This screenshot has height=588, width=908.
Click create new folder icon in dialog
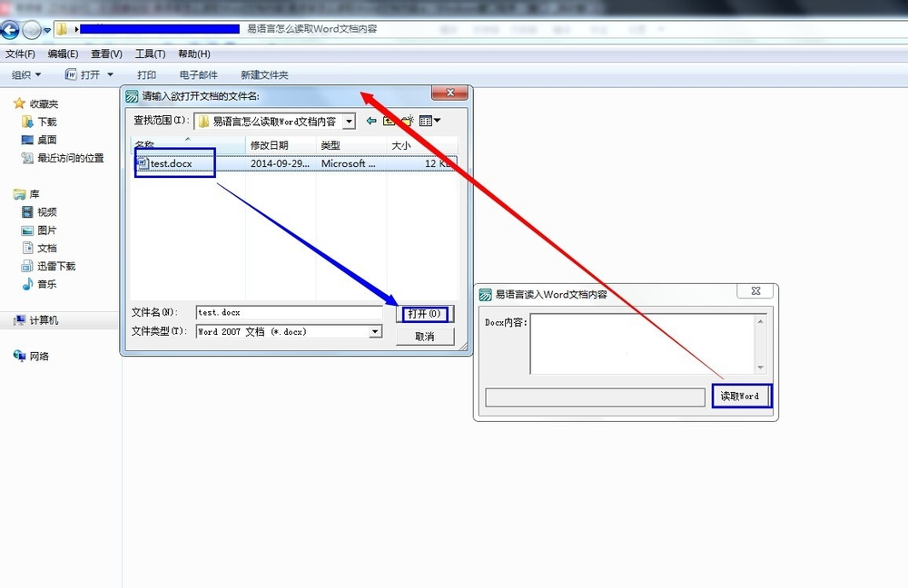click(x=408, y=121)
